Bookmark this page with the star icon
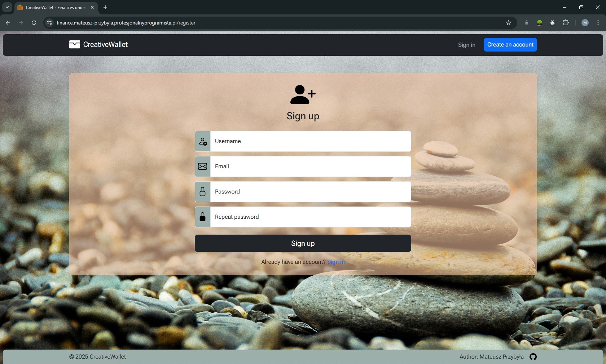The height and width of the screenshot is (364, 606). 509,23
